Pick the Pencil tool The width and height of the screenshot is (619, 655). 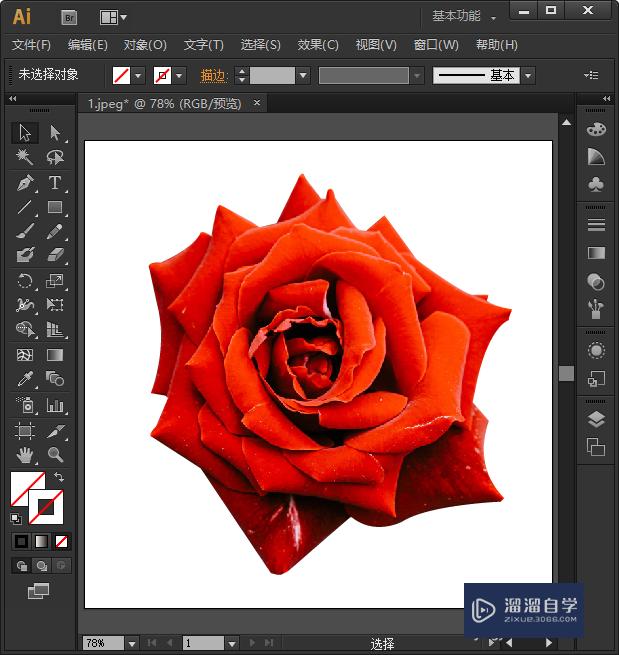55,231
